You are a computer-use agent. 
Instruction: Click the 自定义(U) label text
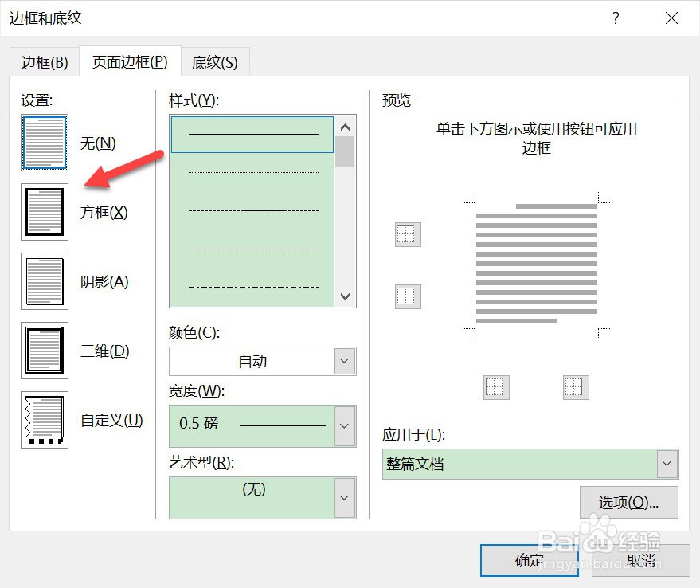[111, 421]
